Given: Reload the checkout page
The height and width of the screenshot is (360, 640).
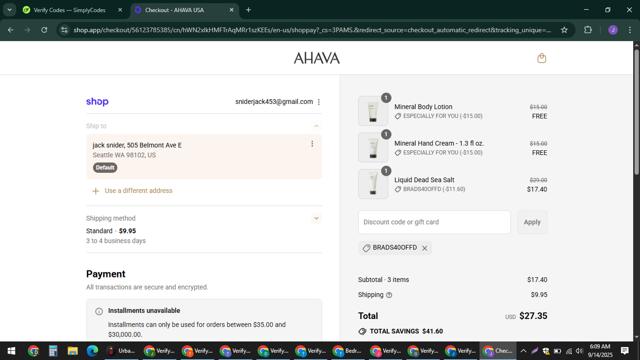Looking at the screenshot, I should 44,30.
